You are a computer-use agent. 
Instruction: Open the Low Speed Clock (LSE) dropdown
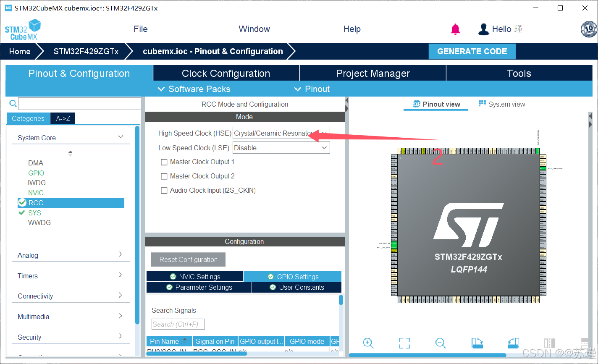(x=281, y=148)
